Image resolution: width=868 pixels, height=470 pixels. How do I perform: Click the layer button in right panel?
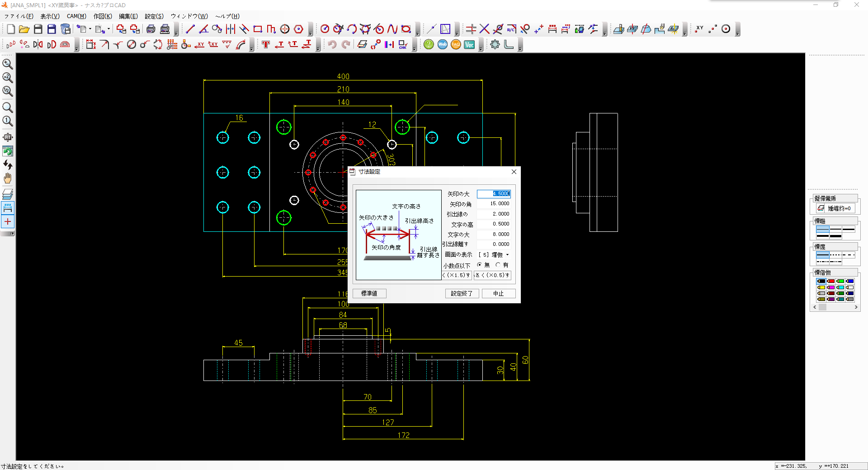835,208
